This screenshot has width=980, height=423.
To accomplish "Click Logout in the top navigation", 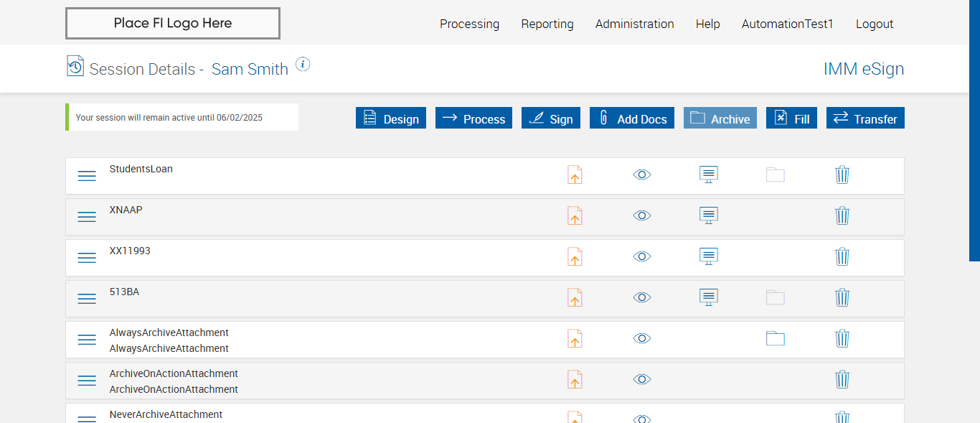I will (875, 24).
